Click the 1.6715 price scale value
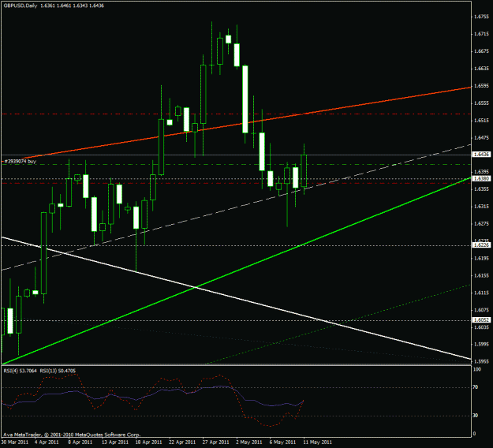The height and width of the screenshot is (448, 493). click(x=482, y=34)
